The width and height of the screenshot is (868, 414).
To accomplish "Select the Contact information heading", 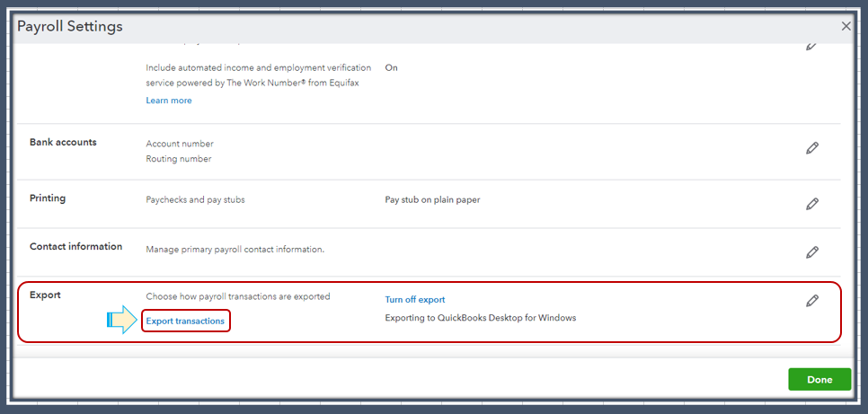I will 75,246.
